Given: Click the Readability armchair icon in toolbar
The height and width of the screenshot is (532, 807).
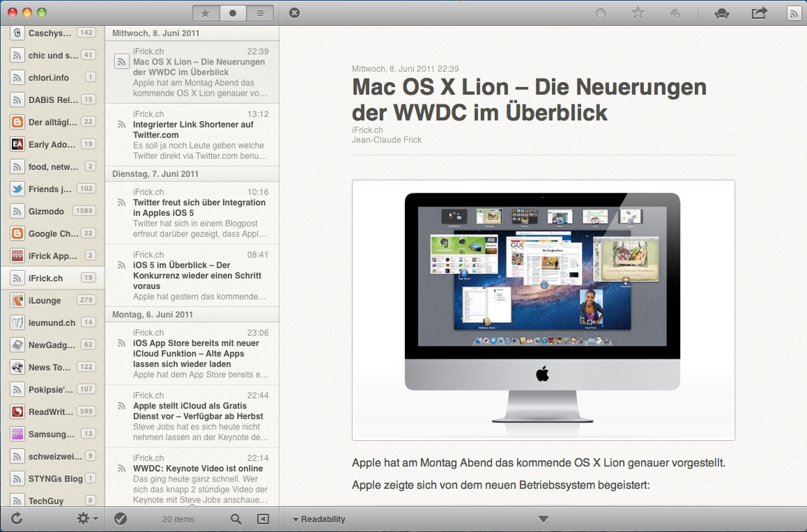Looking at the screenshot, I should tap(722, 13).
